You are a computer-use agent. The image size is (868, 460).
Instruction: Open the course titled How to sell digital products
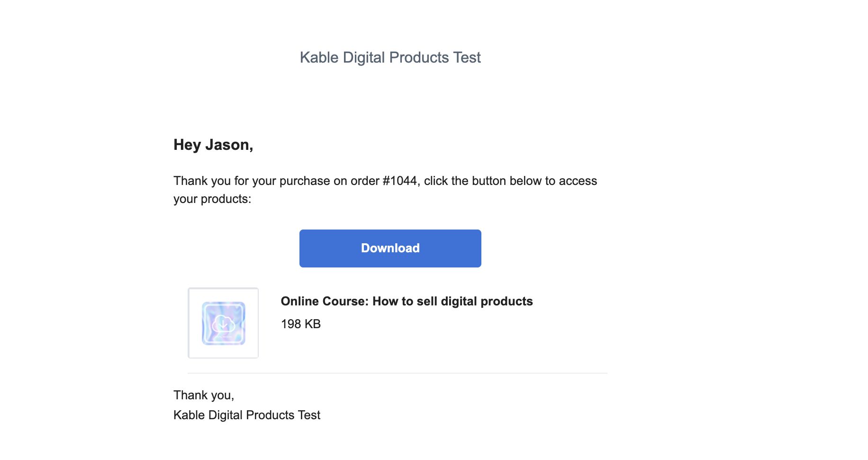(407, 301)
